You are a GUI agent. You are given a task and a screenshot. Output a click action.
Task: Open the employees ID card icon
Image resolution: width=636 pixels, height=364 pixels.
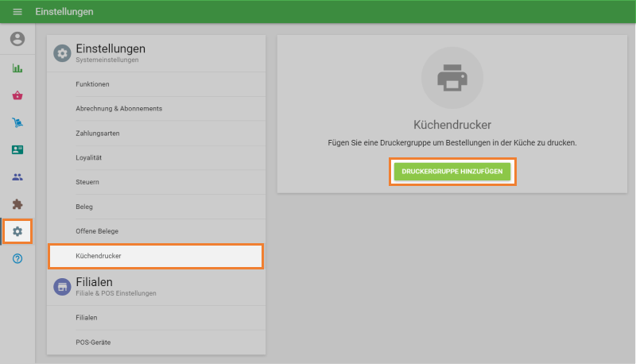pos(17,149)
